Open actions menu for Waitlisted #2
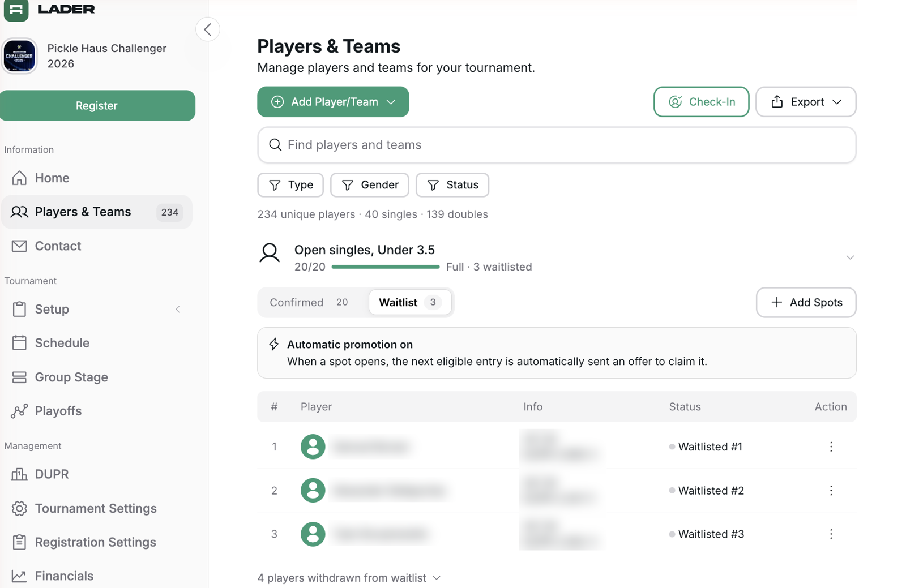 click(831, 491)
